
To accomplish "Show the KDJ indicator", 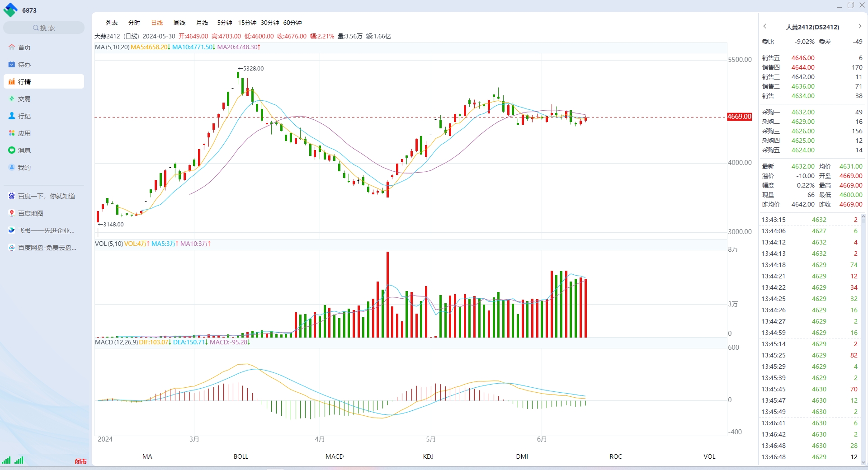I will [428, 456].
